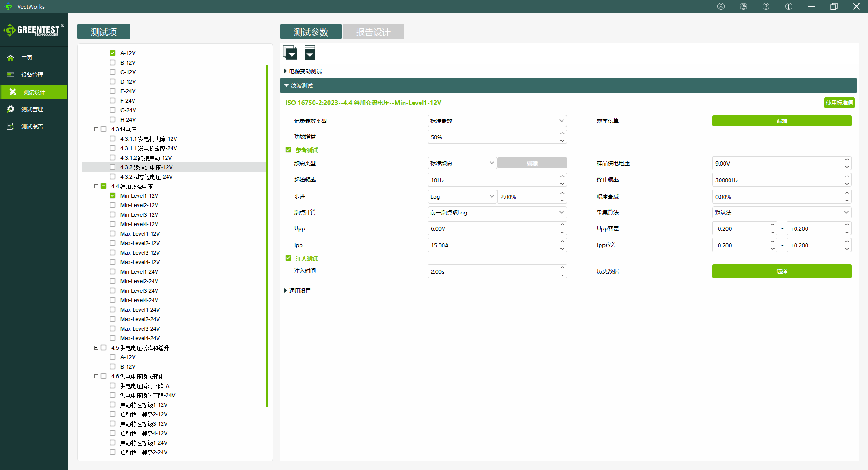This screenshot has width=868, height=470.
Task: Select the 测试参数 tab
Action: tap(310, 32)
